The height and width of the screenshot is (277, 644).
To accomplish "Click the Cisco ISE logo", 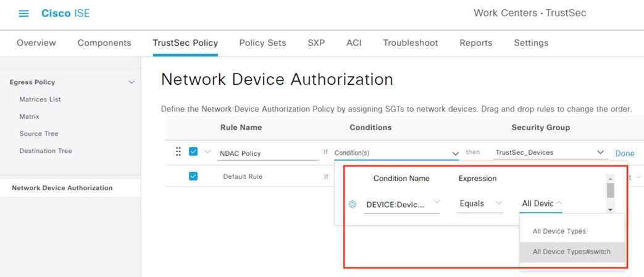I will [65, 14].
